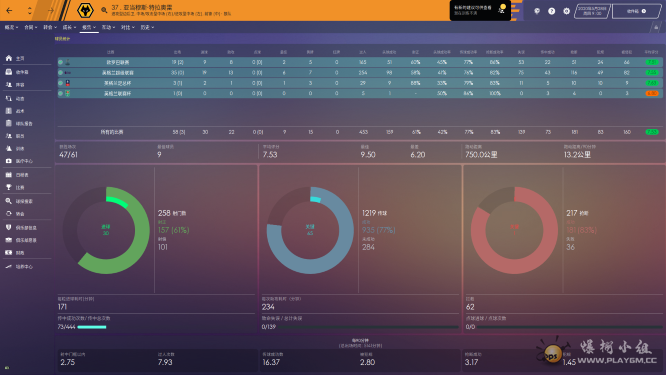Open the calendar schedule icon in sidebar

coord(8,175)
